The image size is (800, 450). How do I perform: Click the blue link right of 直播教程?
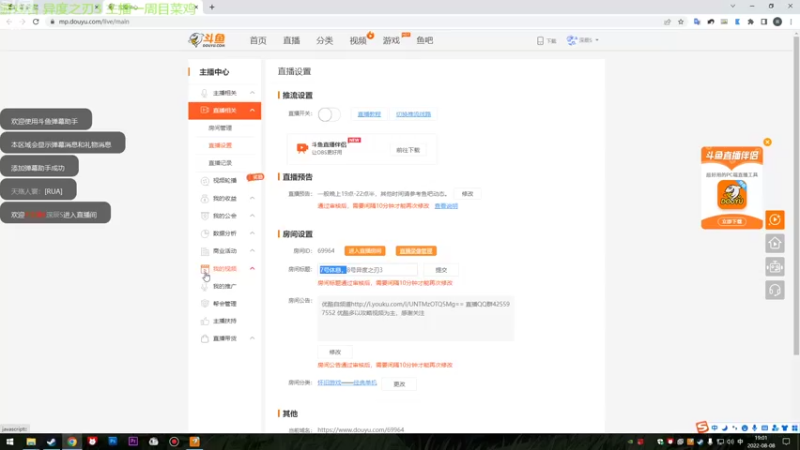point(413,114)
